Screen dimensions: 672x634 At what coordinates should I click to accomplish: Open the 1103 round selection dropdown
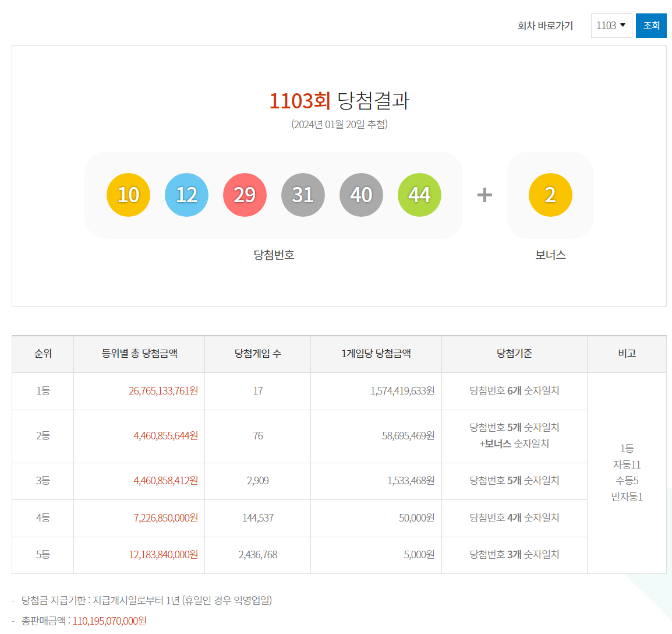(611, 26)
